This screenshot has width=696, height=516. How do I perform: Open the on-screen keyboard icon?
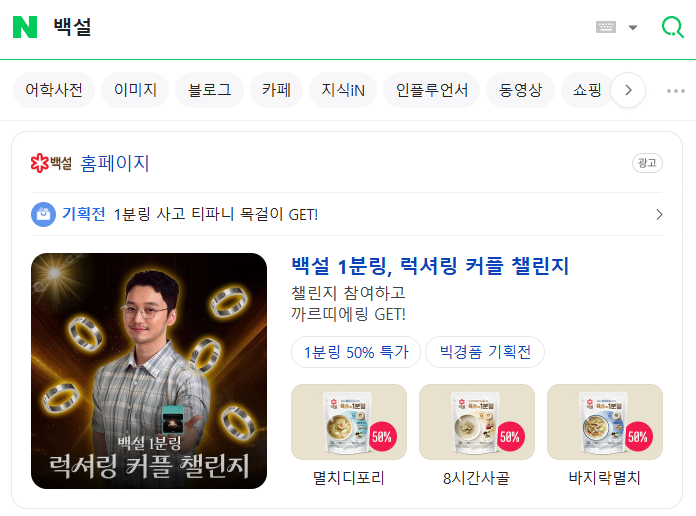[x=605, y=27]
